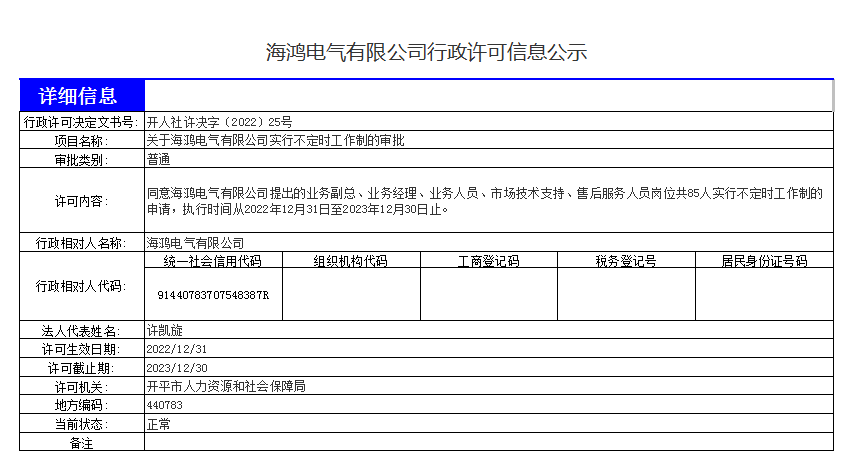Click the 组织机构代码 column header
Image resolution: width=851 pixels, height=461 pixels.
click(x=350, y=261)
